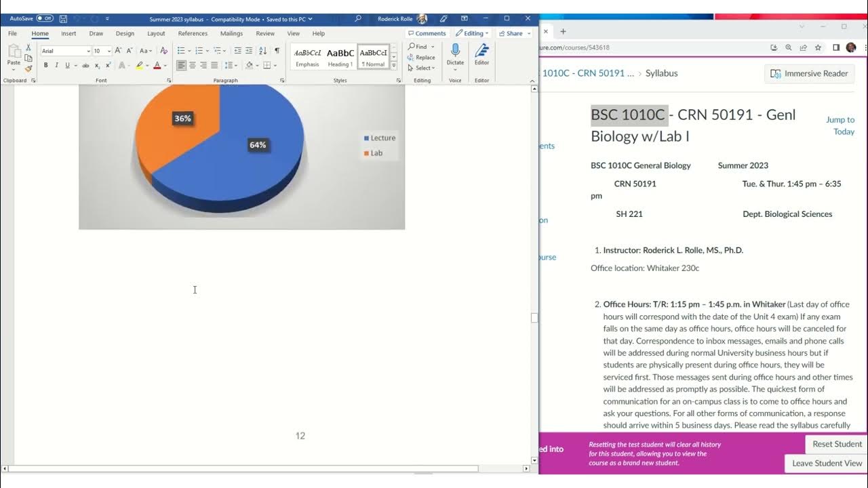The width and height of the screenshot is (868, 488).
Task: Switch to the Design tab
Action: pos(125,33)
